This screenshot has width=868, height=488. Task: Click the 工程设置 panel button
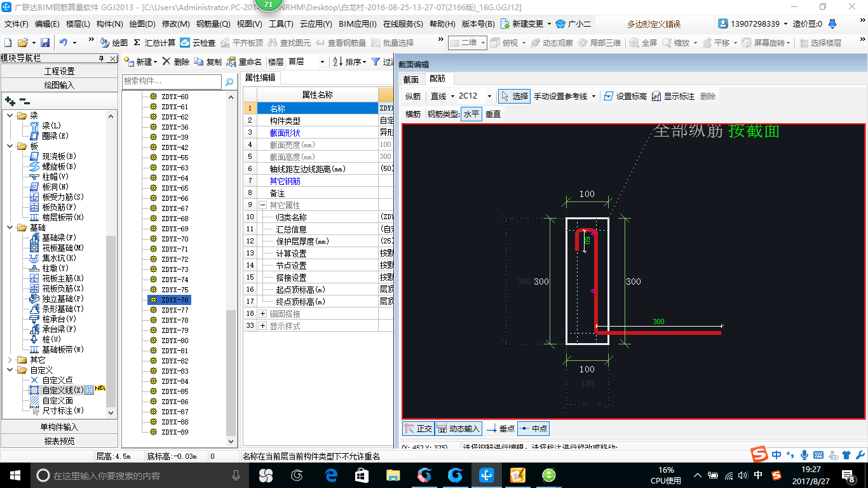click(x=59, y=71)
